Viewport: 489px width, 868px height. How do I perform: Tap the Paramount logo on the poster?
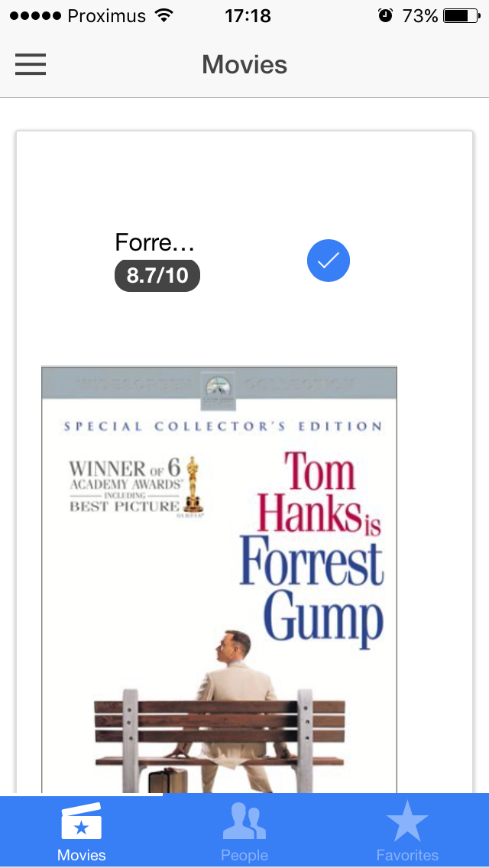220,390
